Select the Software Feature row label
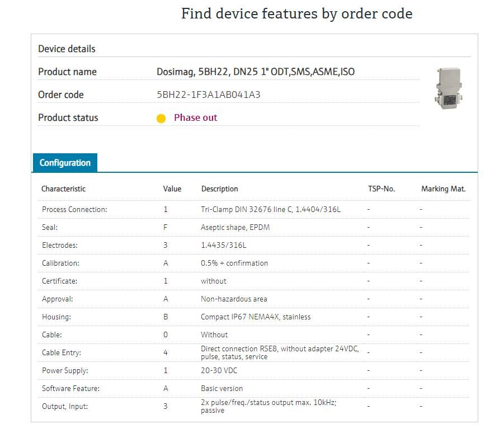The width and height of the screenshot is (504, 438). click(71, 388)
